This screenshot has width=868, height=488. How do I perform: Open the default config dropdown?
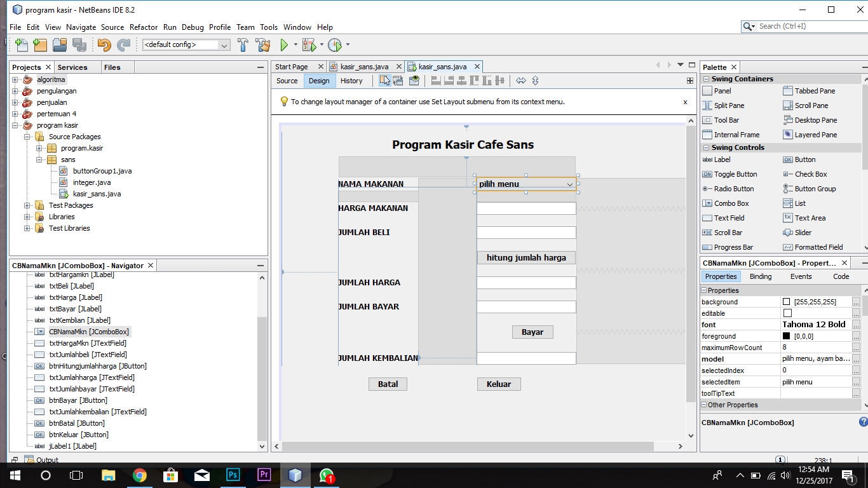point(224,45)
